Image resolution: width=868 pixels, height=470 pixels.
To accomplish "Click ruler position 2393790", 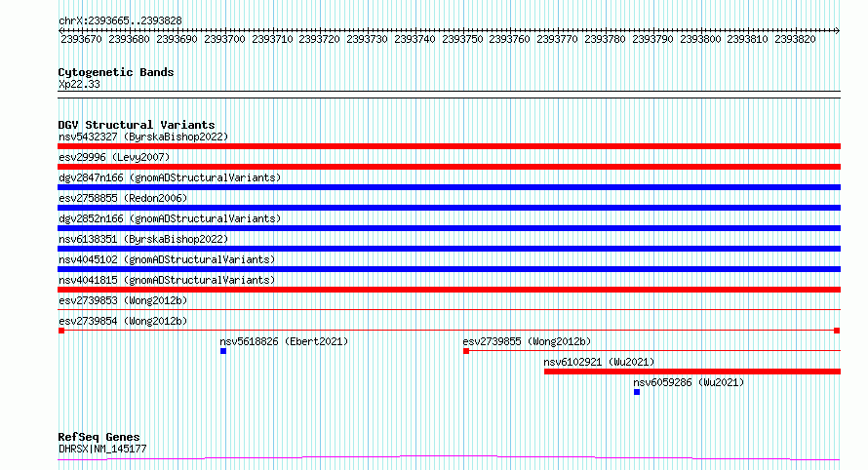I will [x=652, y=39].
